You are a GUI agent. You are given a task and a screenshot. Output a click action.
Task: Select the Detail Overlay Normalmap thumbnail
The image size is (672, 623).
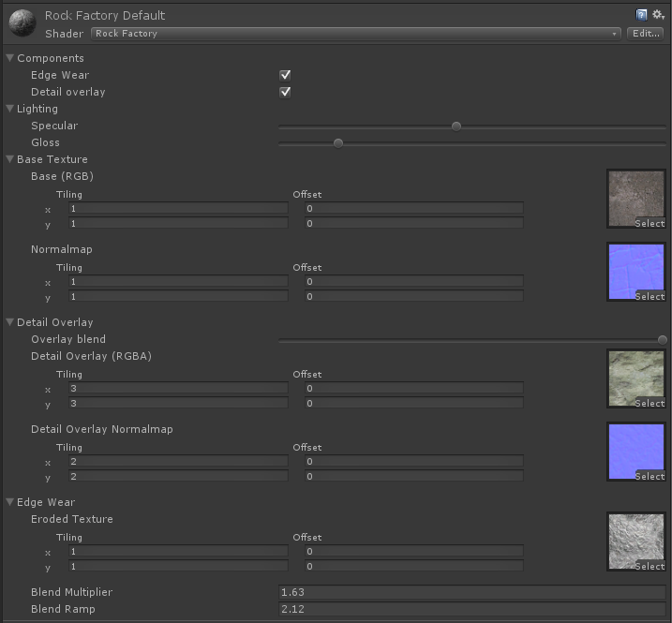[x=635, y=452]
